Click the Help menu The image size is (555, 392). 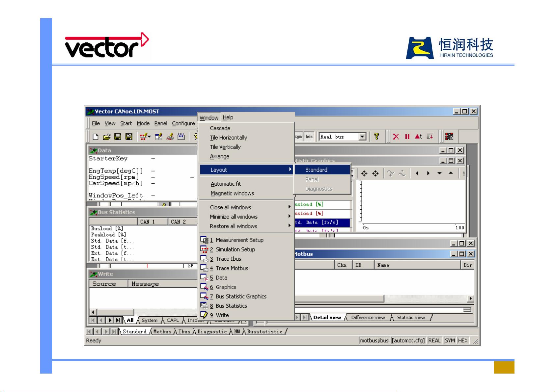click(228, 118)
